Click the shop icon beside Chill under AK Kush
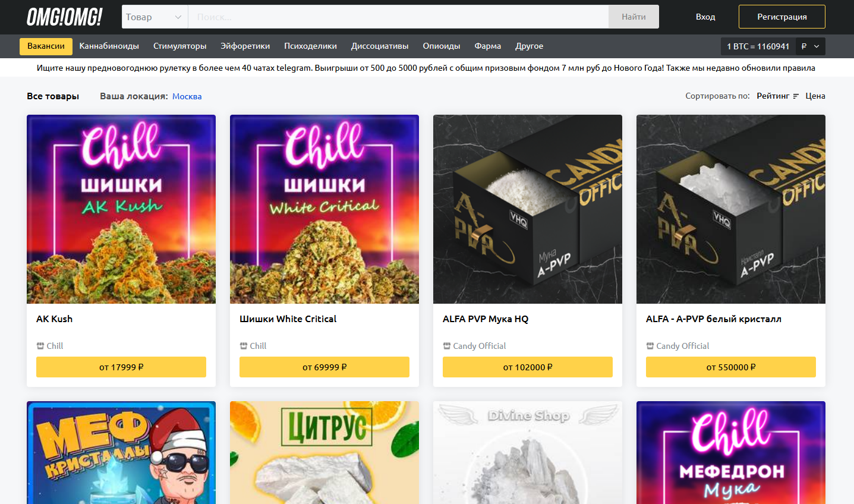 tap(40, 346)
